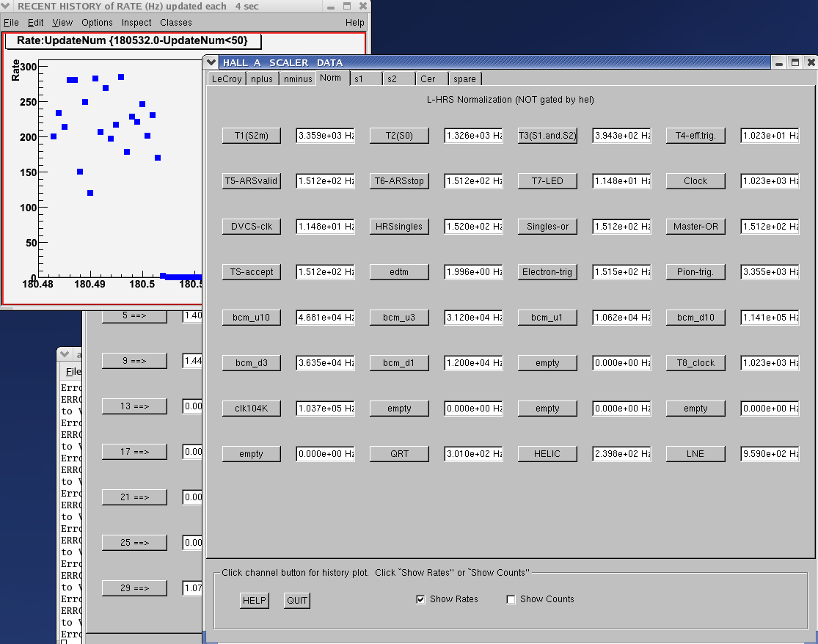Open Inspect menu in history plot window
This screenshot has height=644, width=818.
(136, 23)
